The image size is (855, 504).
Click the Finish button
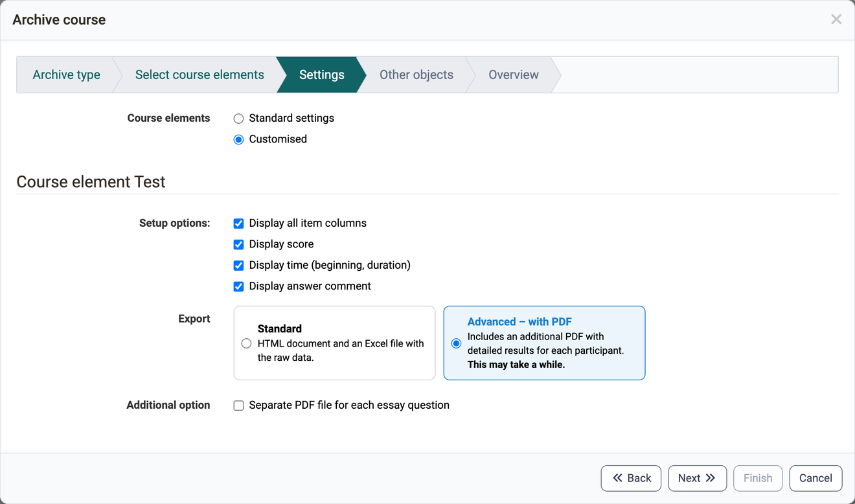(x=758, y=478)
